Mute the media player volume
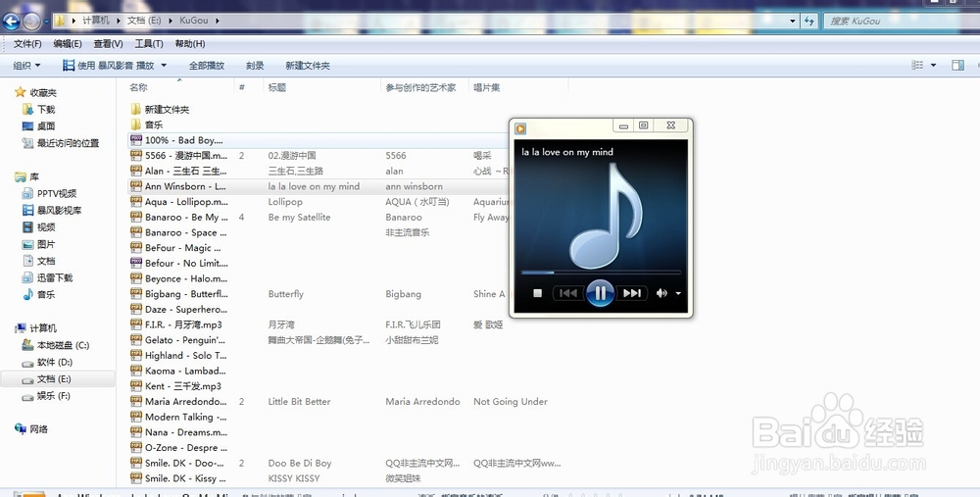 pyautogui.click(x=661, y=292)
